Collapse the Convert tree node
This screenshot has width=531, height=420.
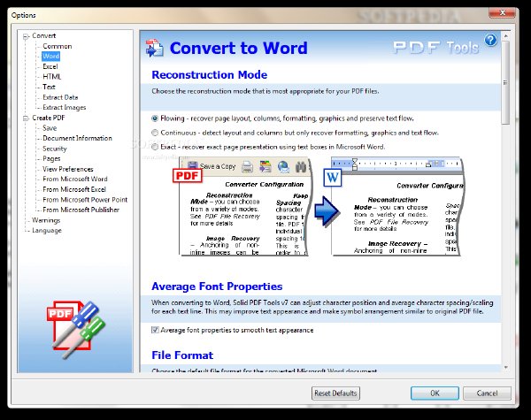[x=26, y=36]
